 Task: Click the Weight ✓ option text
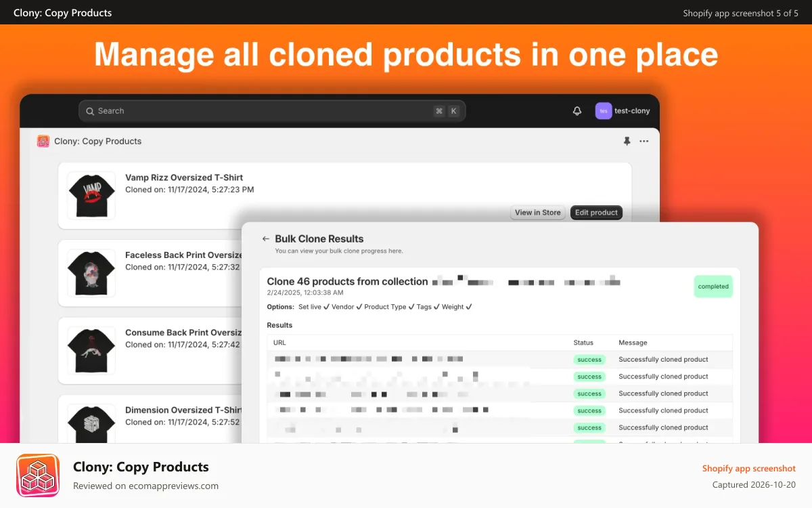(x=457, y=307)
